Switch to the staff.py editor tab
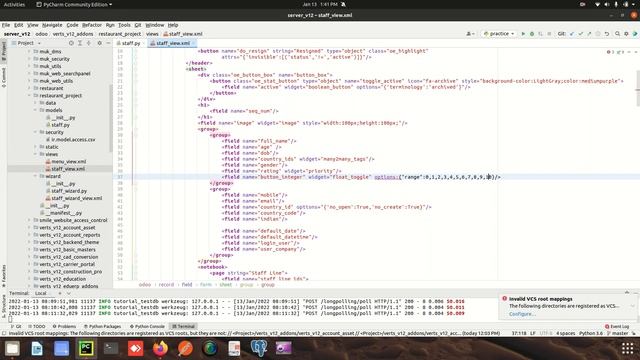This screenshot has height=360, width=640. 130,43
